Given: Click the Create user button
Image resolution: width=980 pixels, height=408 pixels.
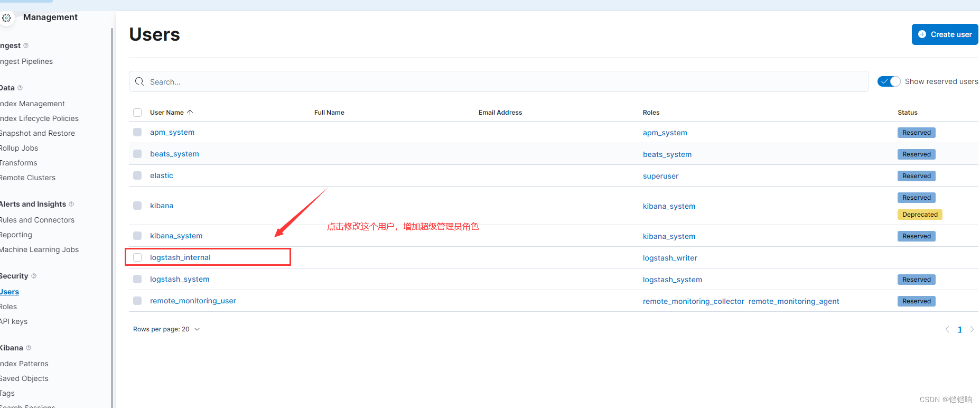Looking at the screenshot, I should tap(945, 34).
